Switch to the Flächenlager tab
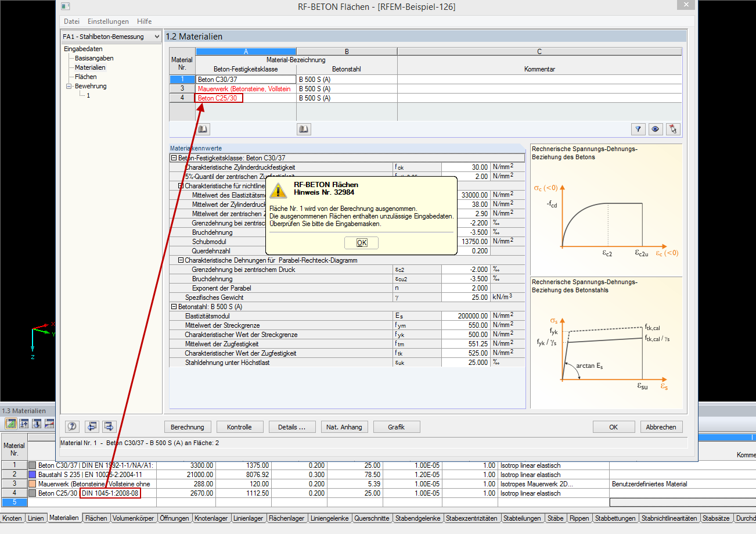The width and height of the screenshot is (756, 534). click(287, 518)
